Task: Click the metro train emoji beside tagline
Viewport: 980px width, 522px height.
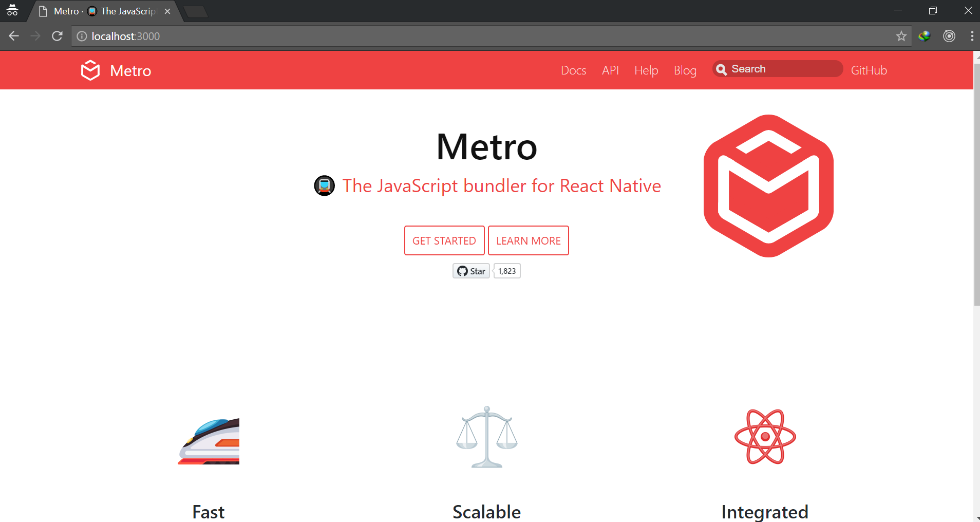Action: 325,185
